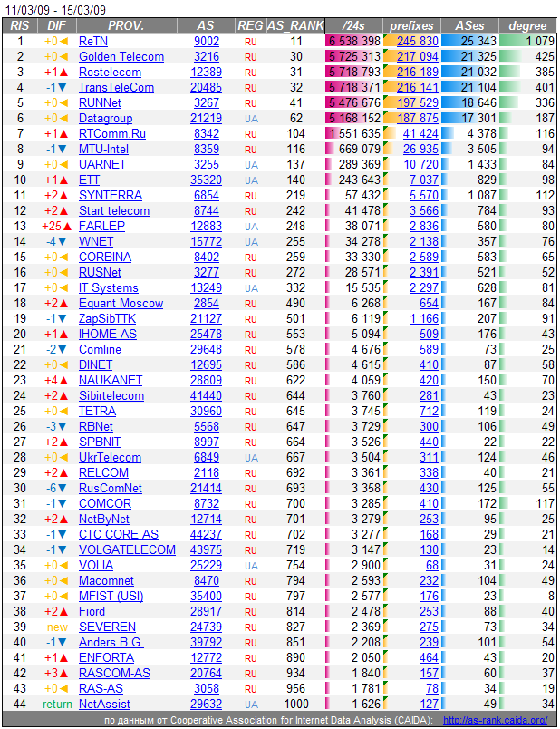Open the NetAssist provider link
Viewport: 560px width, 729px height.
point(104,704)
